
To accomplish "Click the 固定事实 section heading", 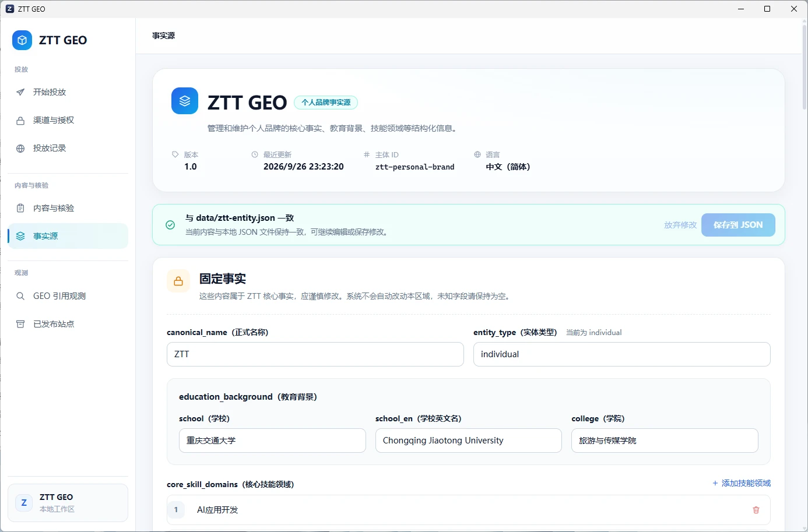I will [223, 279].
